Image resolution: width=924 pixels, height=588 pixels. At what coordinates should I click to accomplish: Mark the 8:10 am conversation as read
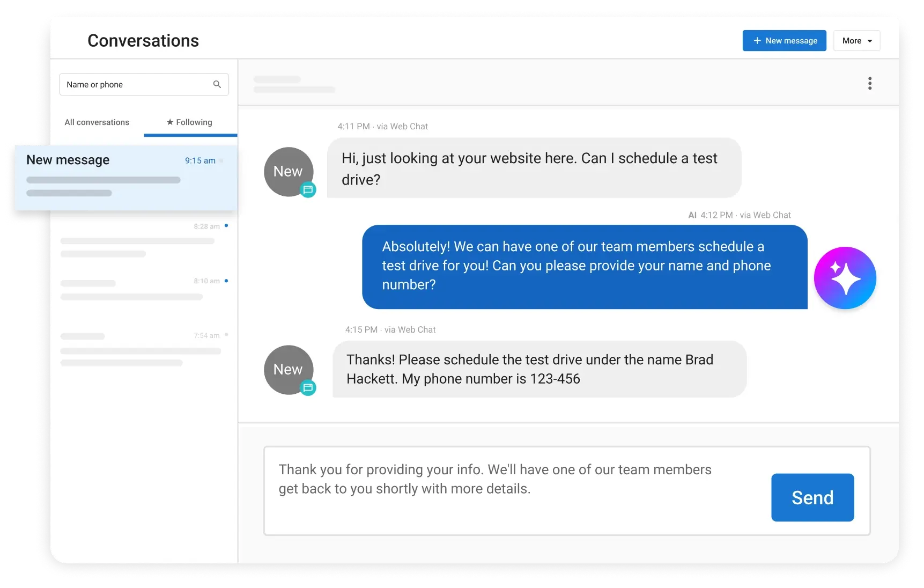[226, 281]
